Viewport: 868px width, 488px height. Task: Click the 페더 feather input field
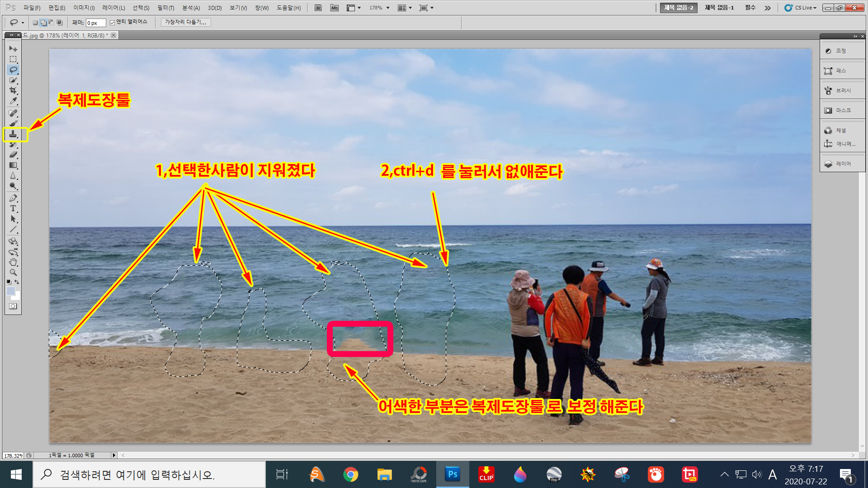tap(95, 23)
